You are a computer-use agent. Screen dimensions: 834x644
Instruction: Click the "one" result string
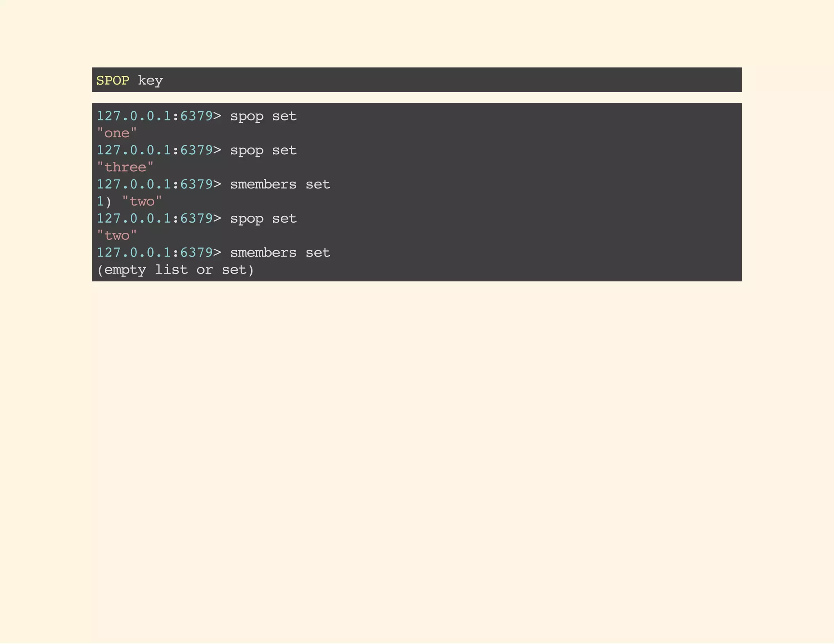pos(116,133)
